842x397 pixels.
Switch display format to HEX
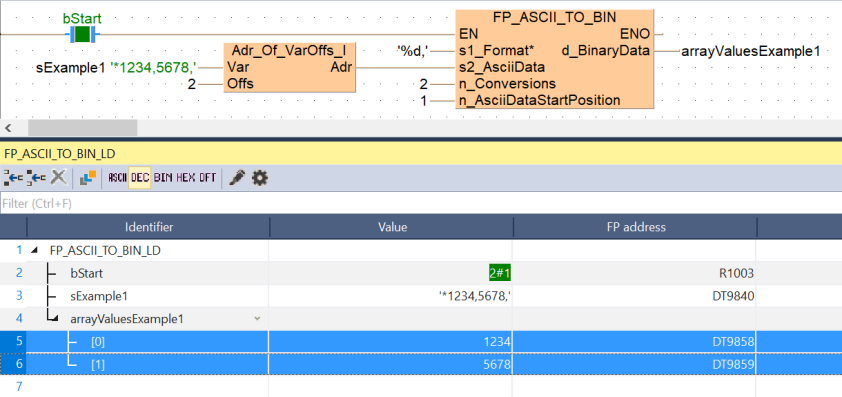186,178
